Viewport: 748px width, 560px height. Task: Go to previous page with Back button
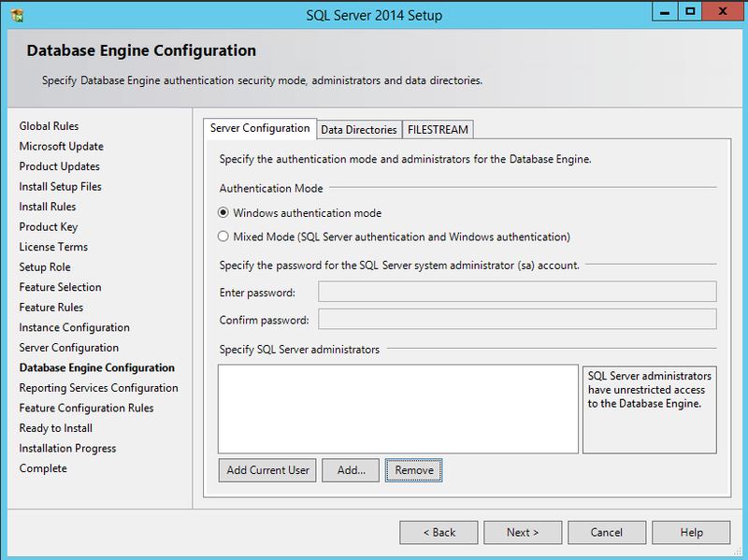tap(439, 533)
